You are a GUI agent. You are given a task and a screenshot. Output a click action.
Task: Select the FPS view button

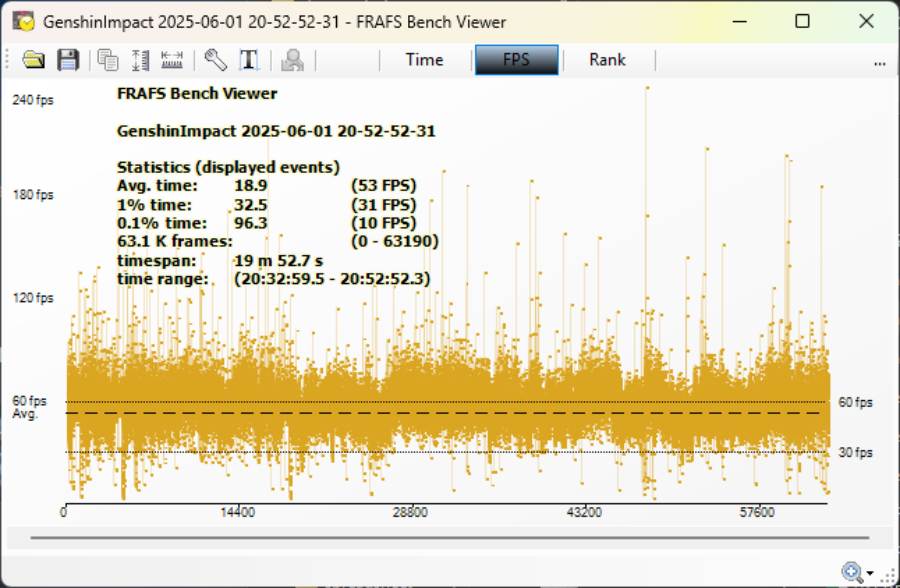pos(516,60)
